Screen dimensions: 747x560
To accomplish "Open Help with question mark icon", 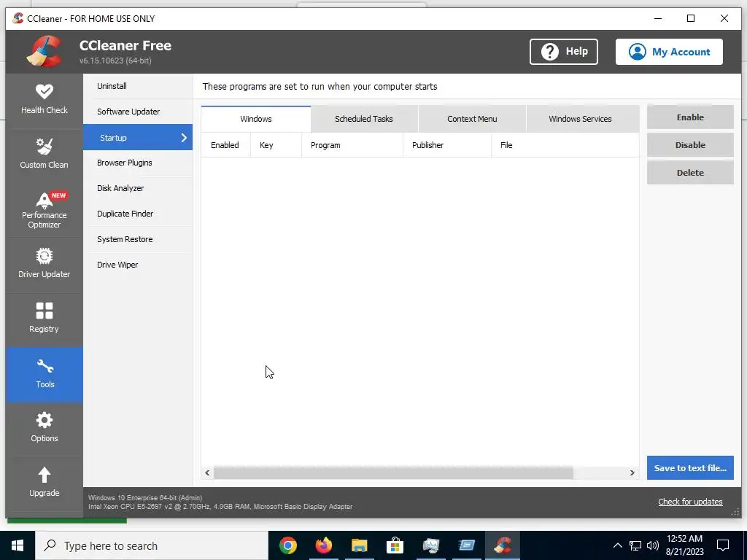I will click(564, 52).
